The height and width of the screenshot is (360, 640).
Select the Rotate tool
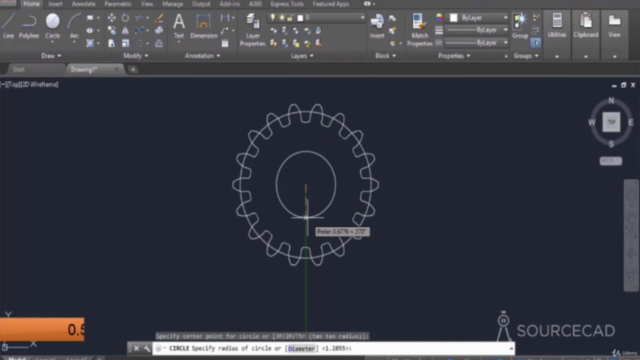tap(125, 18)
